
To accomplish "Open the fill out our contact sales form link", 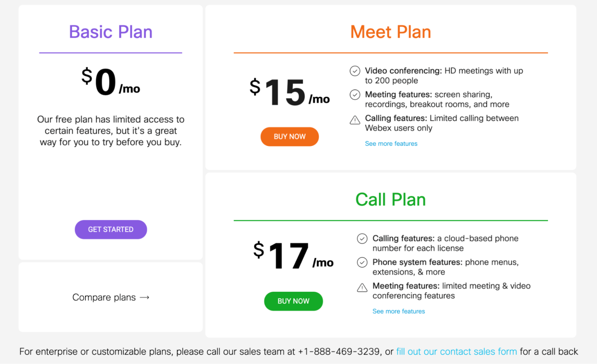I will coord(456,352).
